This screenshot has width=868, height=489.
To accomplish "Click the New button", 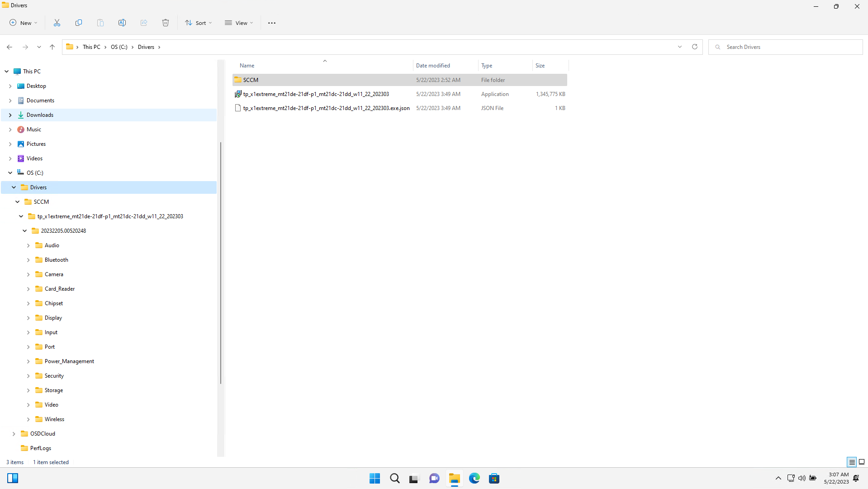I will 24,23.
